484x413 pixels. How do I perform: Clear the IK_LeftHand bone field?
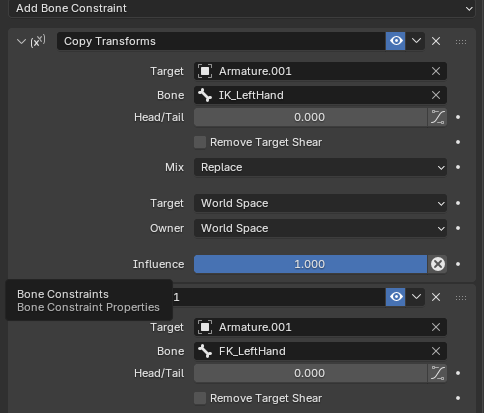pyautogui.click(x=436, y=95)
